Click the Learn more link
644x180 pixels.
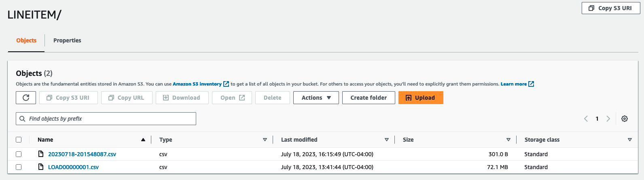coord(513,84)
